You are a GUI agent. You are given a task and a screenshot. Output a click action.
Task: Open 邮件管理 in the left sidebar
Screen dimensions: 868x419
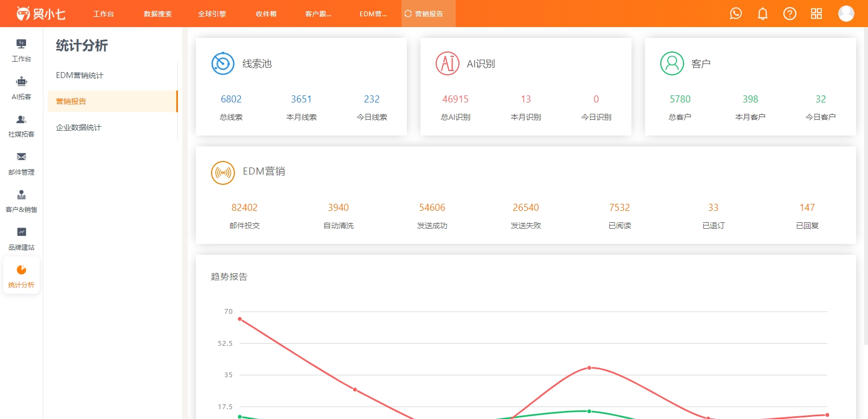tap(22, 164)
